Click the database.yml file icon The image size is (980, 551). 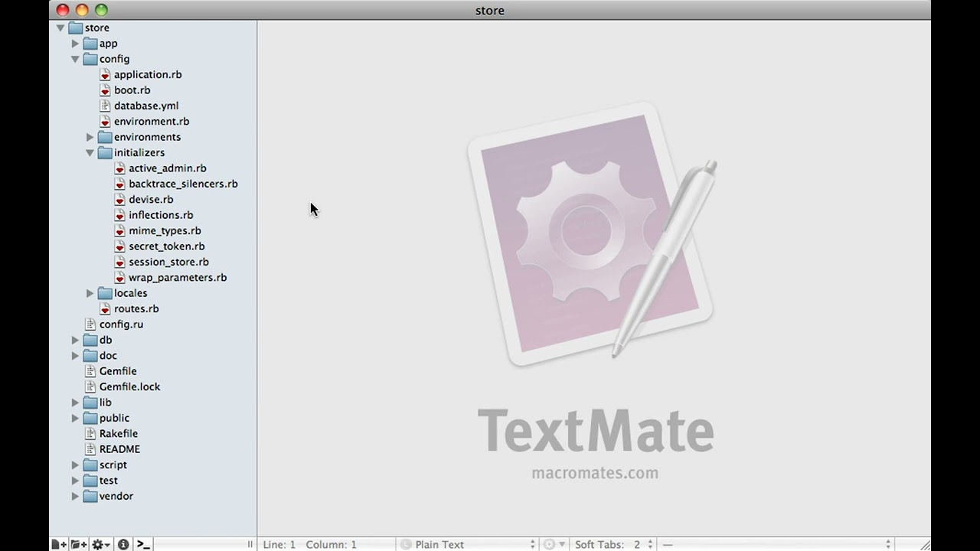(105, 106)
